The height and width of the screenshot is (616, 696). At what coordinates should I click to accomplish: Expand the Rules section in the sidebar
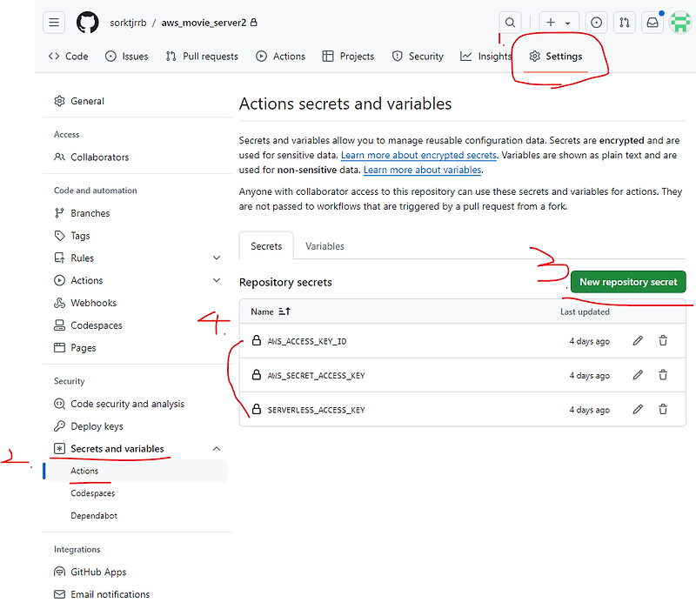pyautogui.click(x=217, y=258)
